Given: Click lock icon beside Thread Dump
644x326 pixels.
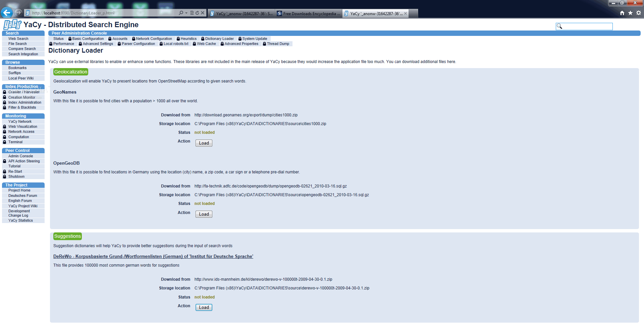Looking at the screenshot, I should tap(265, 44).
